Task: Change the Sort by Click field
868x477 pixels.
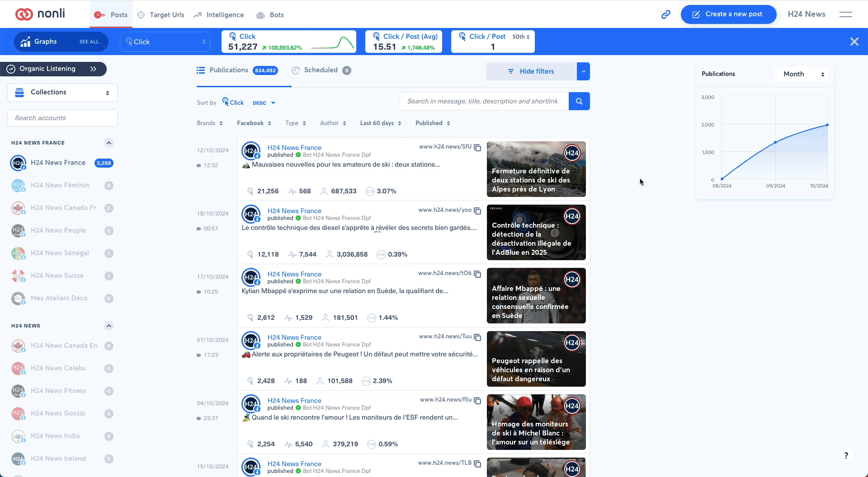Action: pyautogui.click(x=233, y=103)
